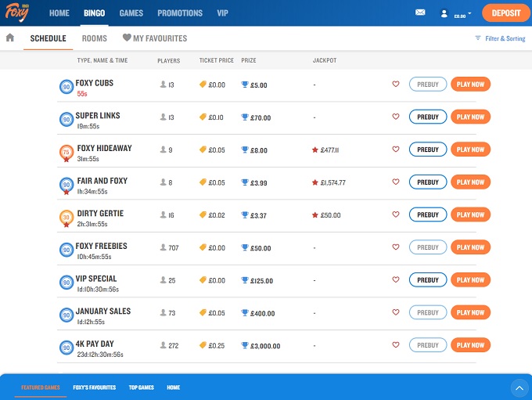Click the VIP Special 90-ball icon
This screenshot has width=532, height=400.
66,282
